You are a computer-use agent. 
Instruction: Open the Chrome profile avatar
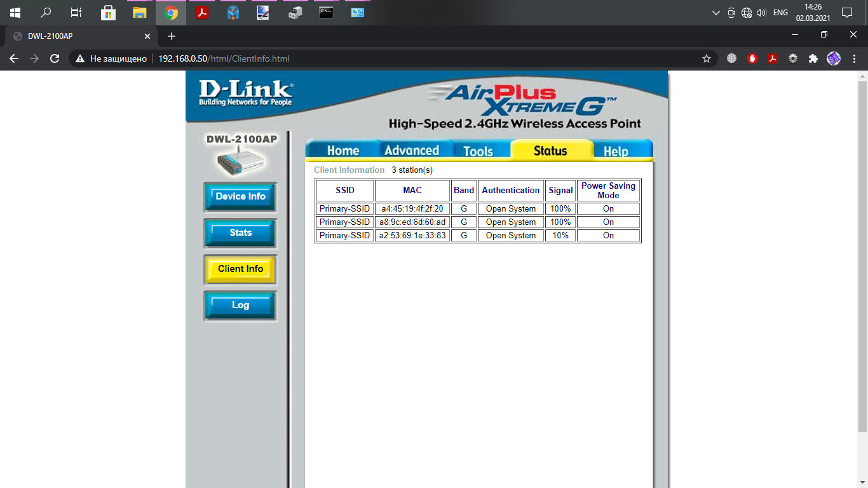coord(834,58)
